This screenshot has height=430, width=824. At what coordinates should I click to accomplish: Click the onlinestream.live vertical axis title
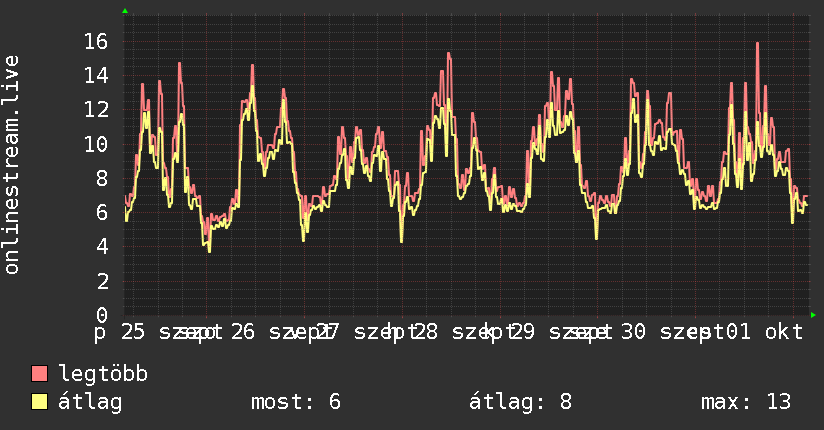[x=11, y=165]
